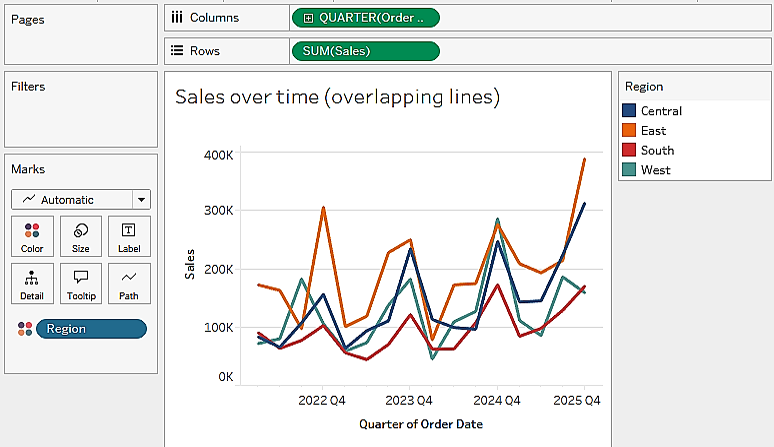Screen dimensions: 774x447
Task: Click the Columns shelf icon
Action: pos(177,18)
